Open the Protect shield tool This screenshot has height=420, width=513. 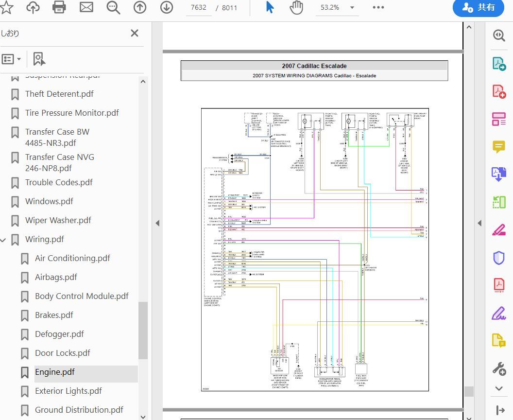coord(498,258)
